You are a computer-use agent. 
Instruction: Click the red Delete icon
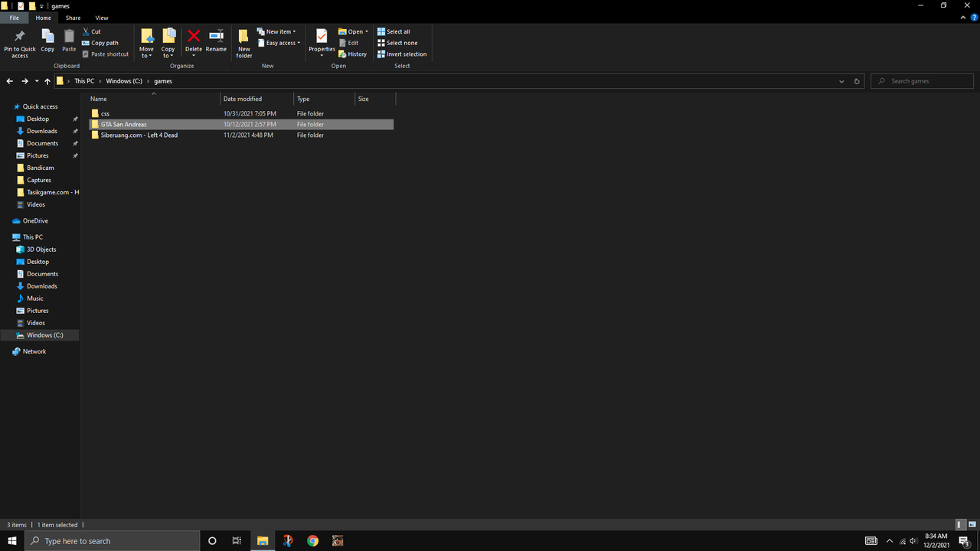click(194, 36)
